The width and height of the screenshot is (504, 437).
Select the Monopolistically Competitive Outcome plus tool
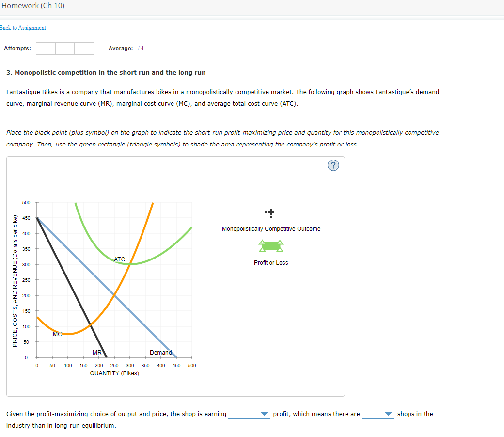pos(270,212)
